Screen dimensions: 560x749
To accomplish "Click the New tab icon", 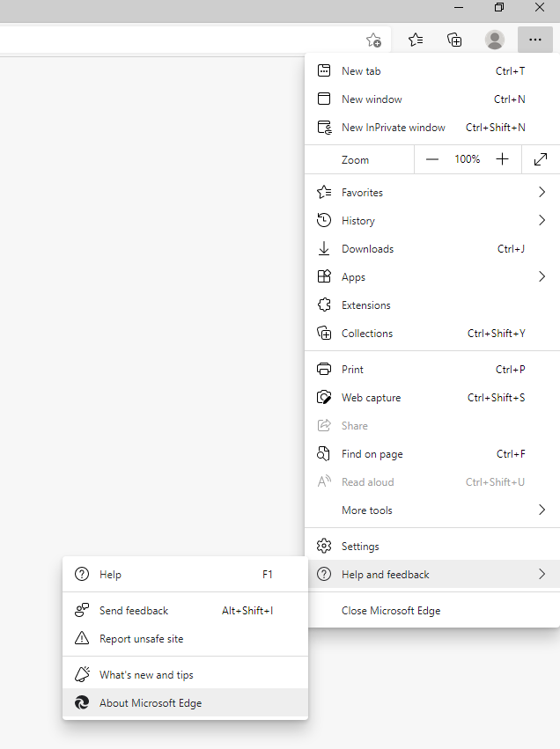I will pos(324,70).
